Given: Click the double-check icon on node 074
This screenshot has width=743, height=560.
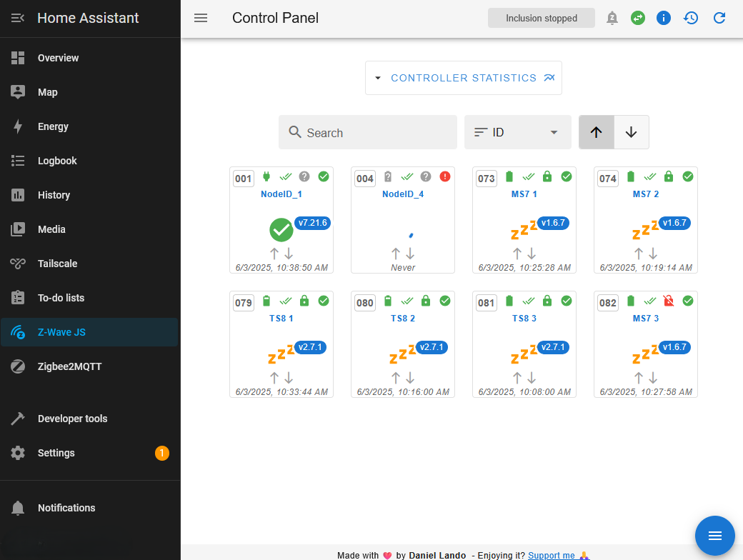Looking at the screenshot, I should click(650, 176).
